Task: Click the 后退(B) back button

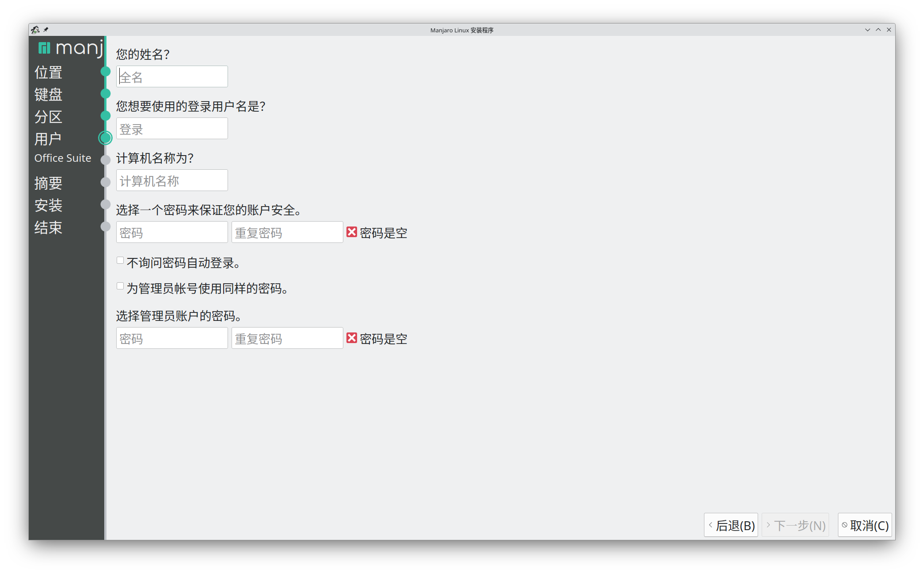Action: (731, 525)
